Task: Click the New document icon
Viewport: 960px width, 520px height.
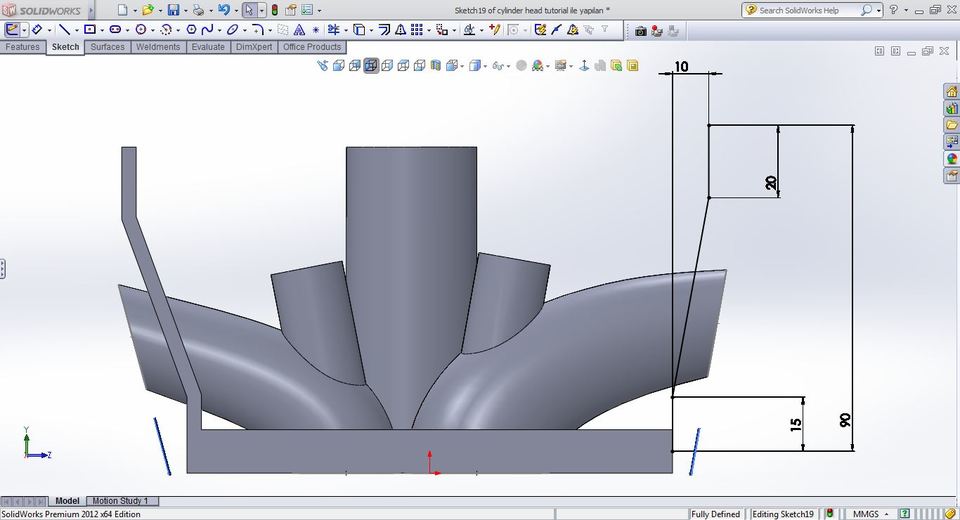Action: tap(122, 10)
